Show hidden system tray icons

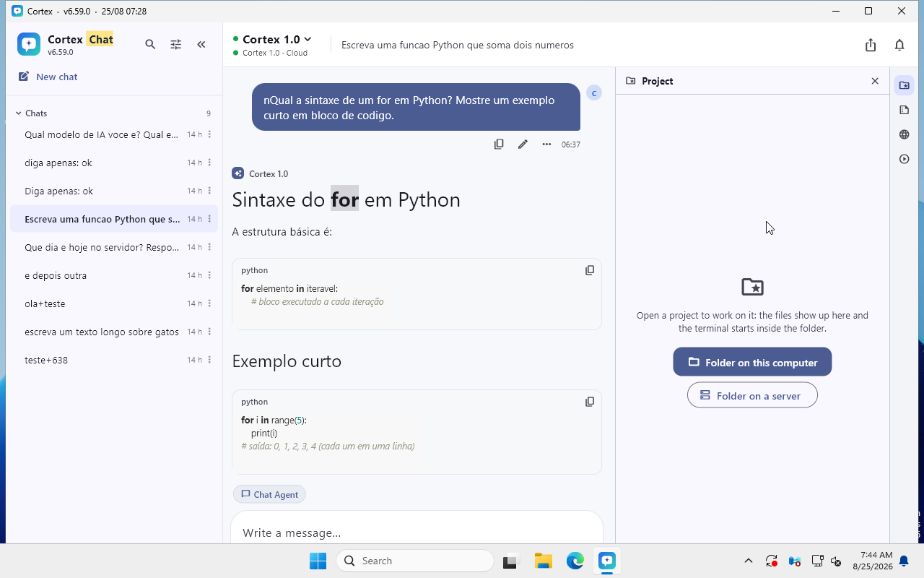(x=749, y=561)
